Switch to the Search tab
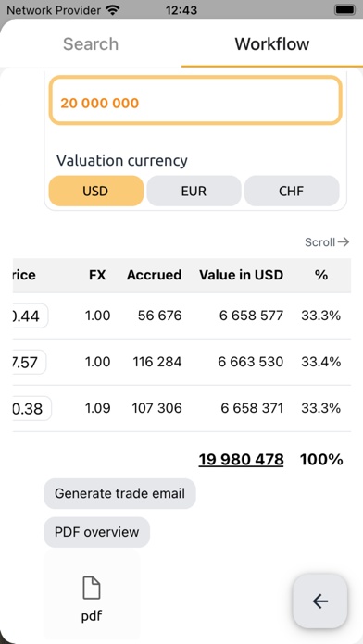 (91, 43)
